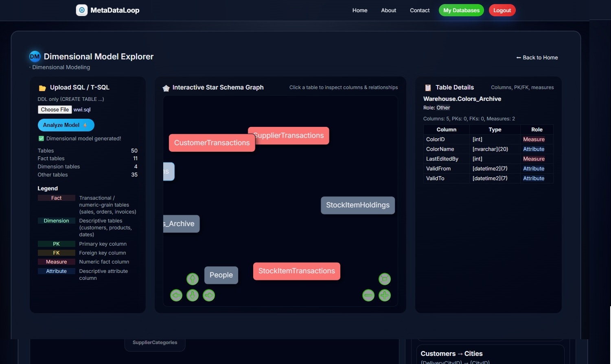The width and height of the screenshot is (611, 364).
Task: Toggle the Dimensional model generated checkbox
Action: coord(41,138)
